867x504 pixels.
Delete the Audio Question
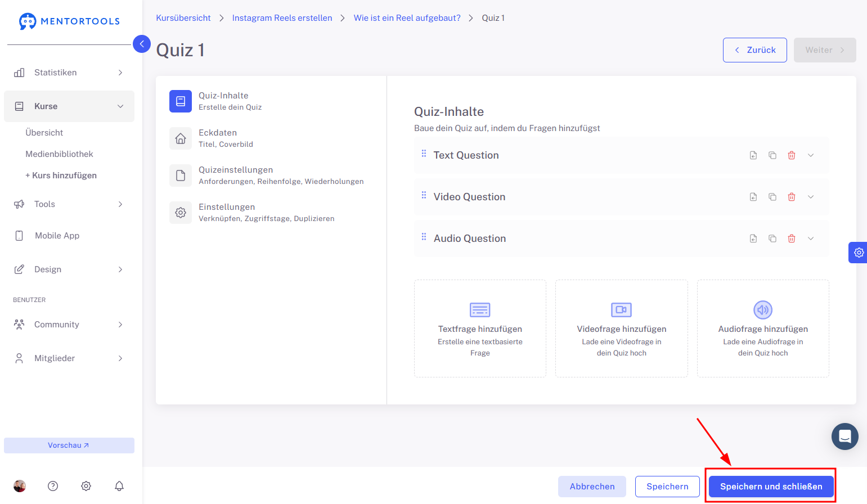(x=792, y=238)
